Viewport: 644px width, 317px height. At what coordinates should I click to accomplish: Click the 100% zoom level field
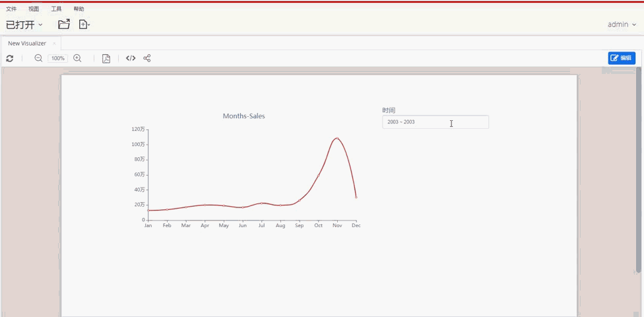tap(58, 58)
